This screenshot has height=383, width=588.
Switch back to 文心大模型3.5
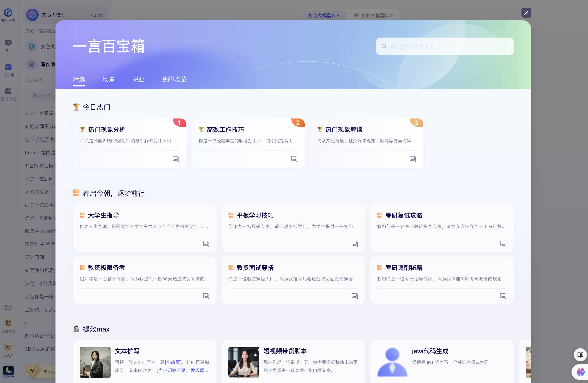tap(323, 15)
